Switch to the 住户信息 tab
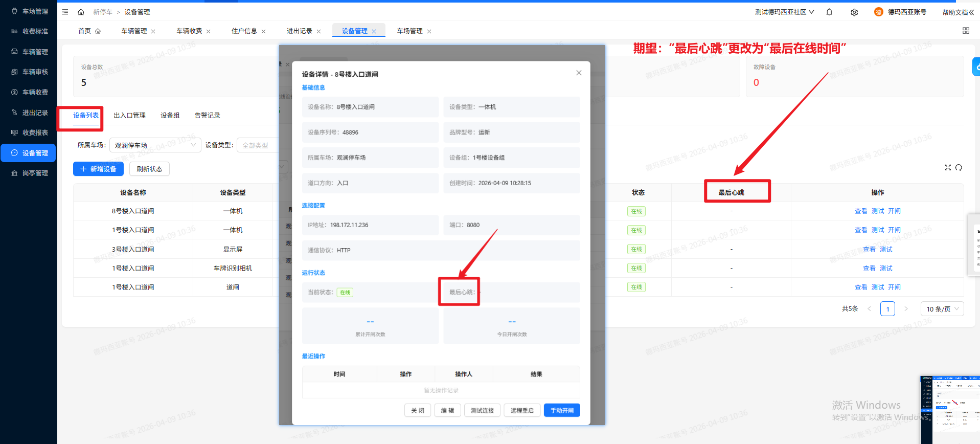 244,31
